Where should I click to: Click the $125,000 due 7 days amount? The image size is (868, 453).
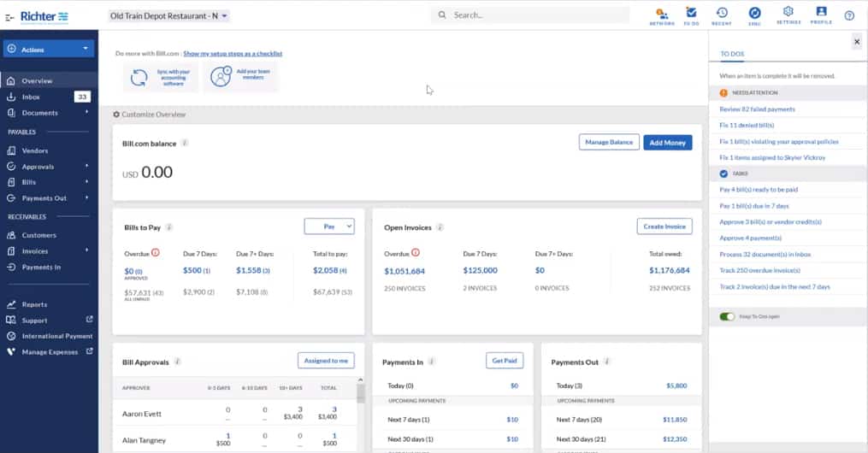(480, 270)
